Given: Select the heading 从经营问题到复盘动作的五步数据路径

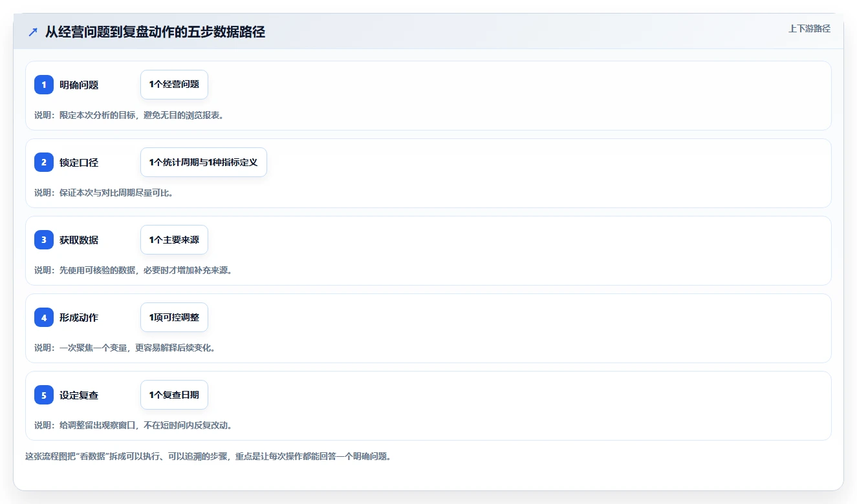Looking at the screenshot, I should pos(155,32).
